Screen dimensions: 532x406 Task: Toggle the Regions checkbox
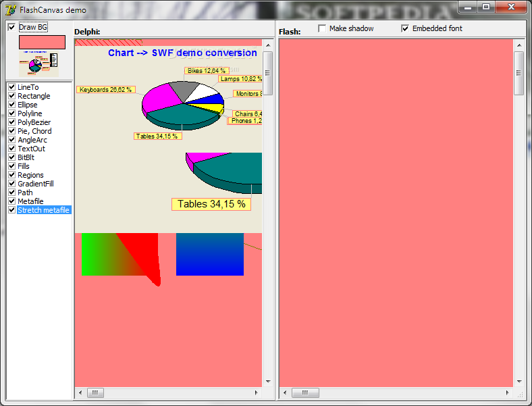tap(12, 175)
